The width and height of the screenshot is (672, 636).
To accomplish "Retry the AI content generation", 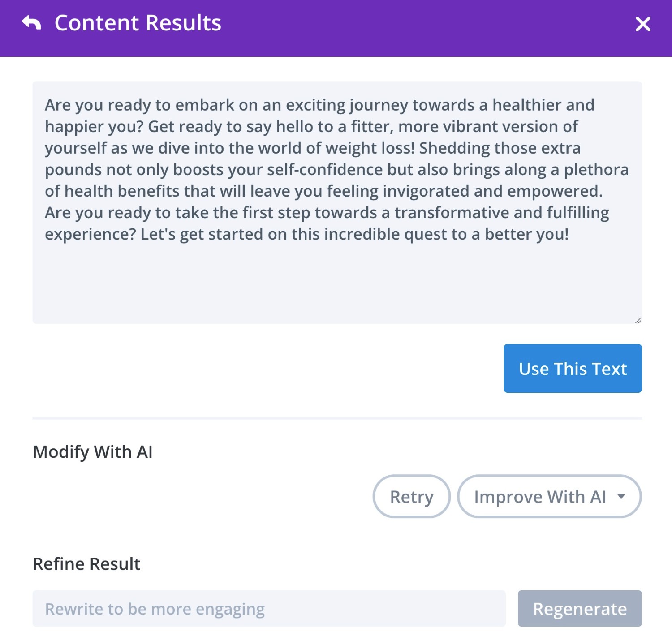I will pos(412,496).
